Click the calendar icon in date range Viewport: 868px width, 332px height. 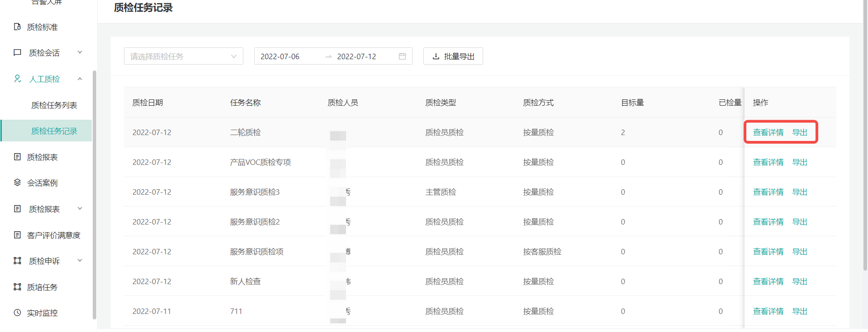(x=402, y=56)
